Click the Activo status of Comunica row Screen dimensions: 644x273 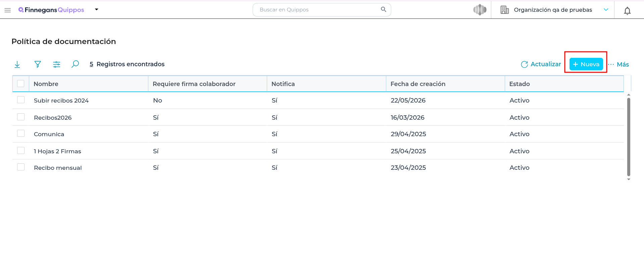coord(519,134)
